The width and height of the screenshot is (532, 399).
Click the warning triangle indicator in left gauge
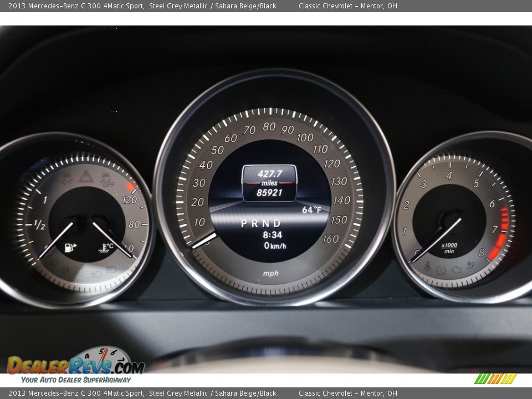click(86, 177)
